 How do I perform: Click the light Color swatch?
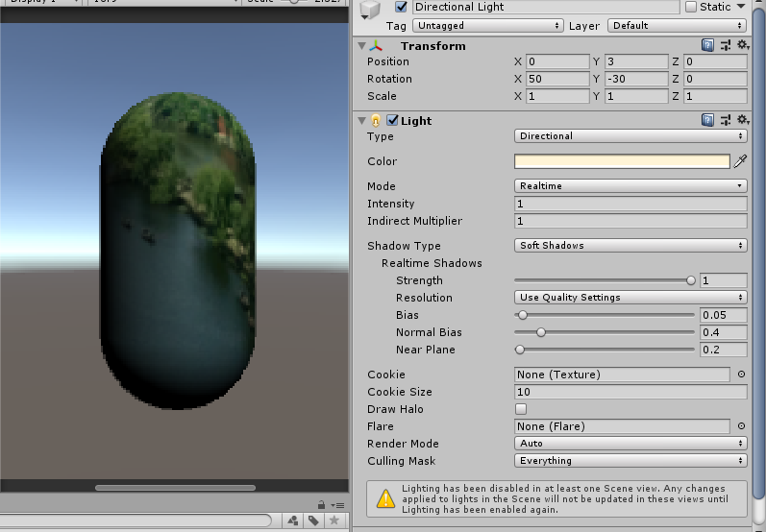[622, 161]
